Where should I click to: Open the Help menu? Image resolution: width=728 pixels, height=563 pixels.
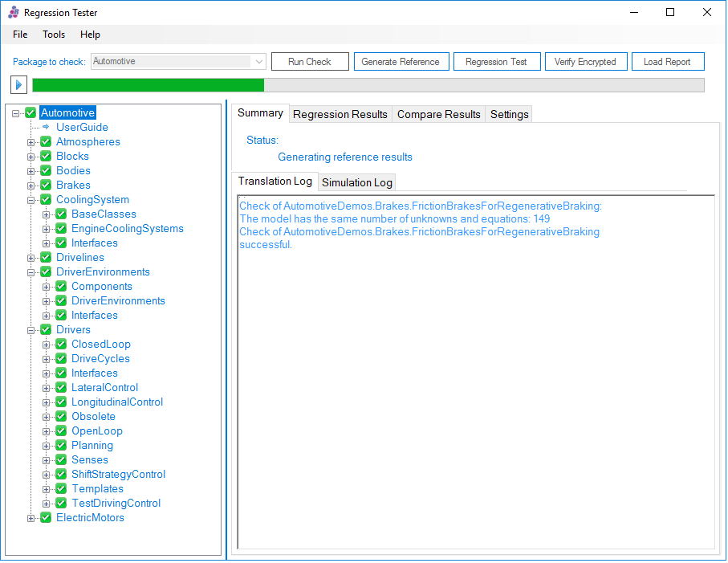[90, 35]
